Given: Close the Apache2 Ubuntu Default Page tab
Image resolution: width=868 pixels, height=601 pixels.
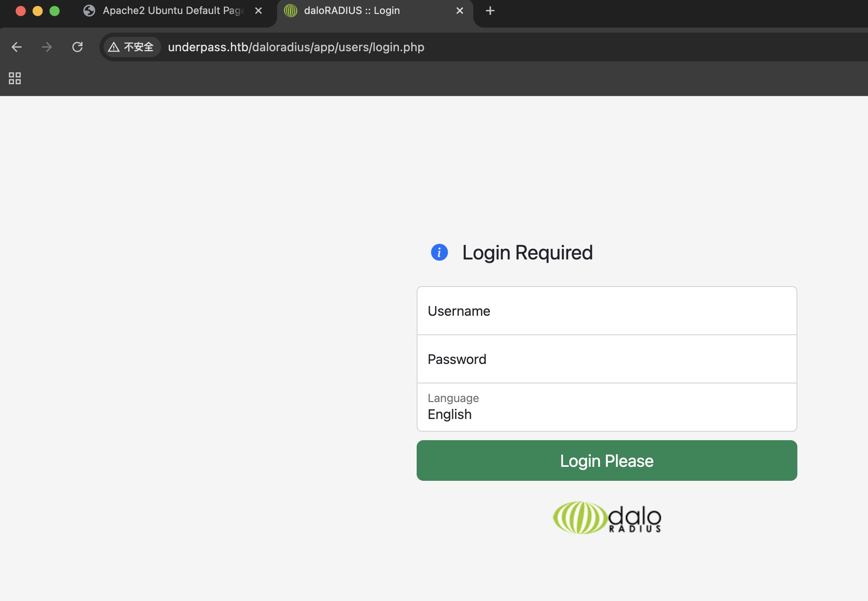Looking at the screenshot, I should point(258,11).
